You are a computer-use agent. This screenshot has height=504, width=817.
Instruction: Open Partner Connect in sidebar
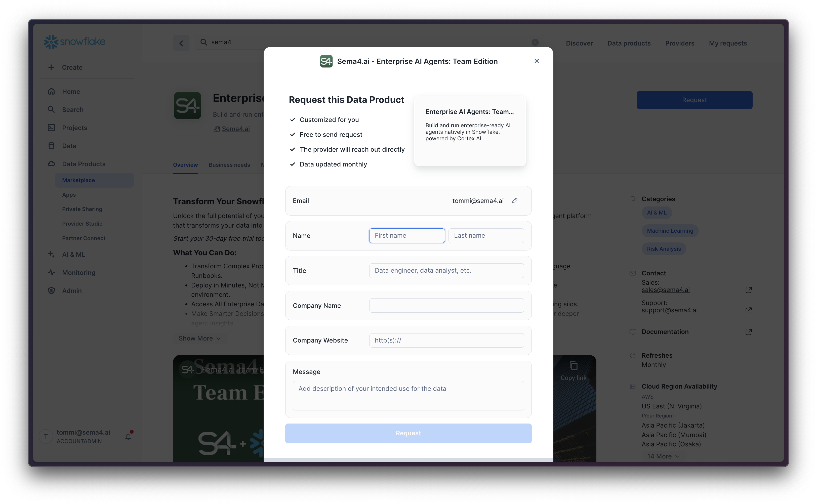[x=84, y=238]
